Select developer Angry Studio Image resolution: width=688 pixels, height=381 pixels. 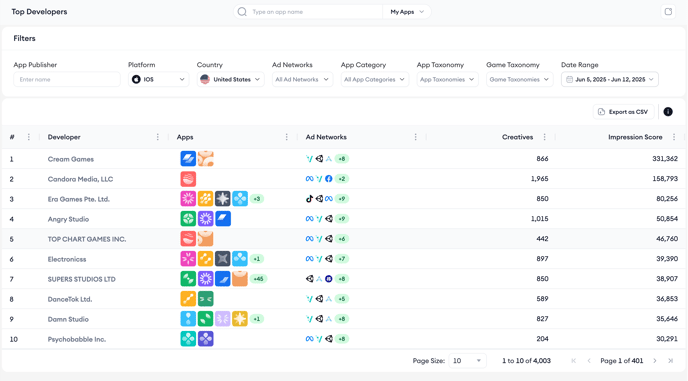click(68, 219)
